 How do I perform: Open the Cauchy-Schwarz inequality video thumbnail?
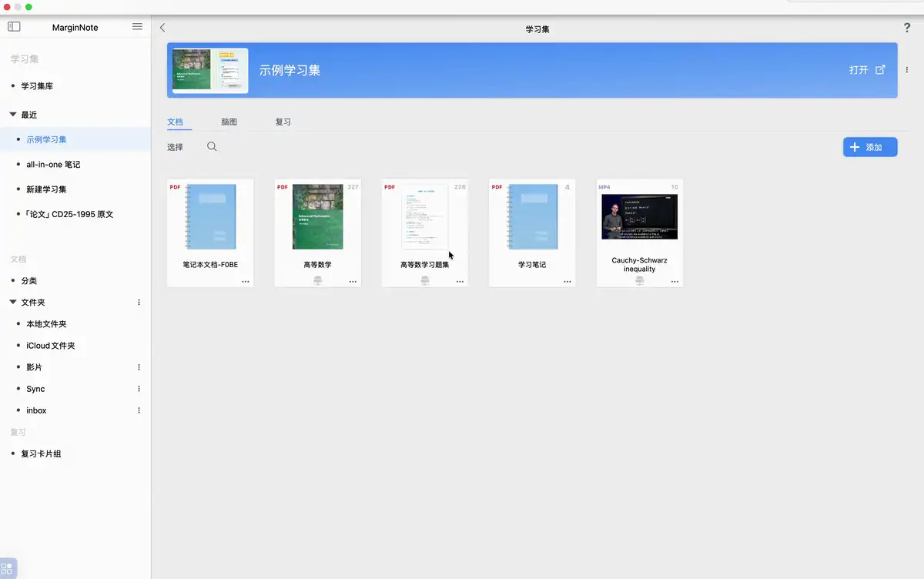(639, 216)
